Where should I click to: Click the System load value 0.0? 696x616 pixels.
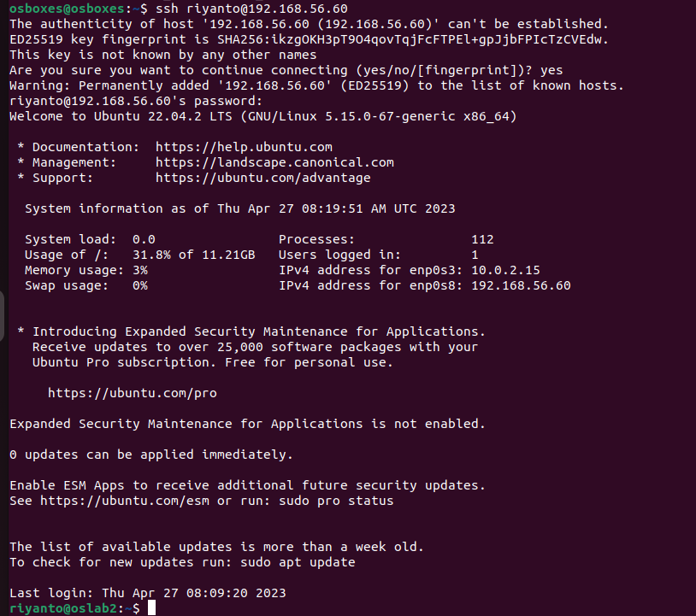[144, 239]
